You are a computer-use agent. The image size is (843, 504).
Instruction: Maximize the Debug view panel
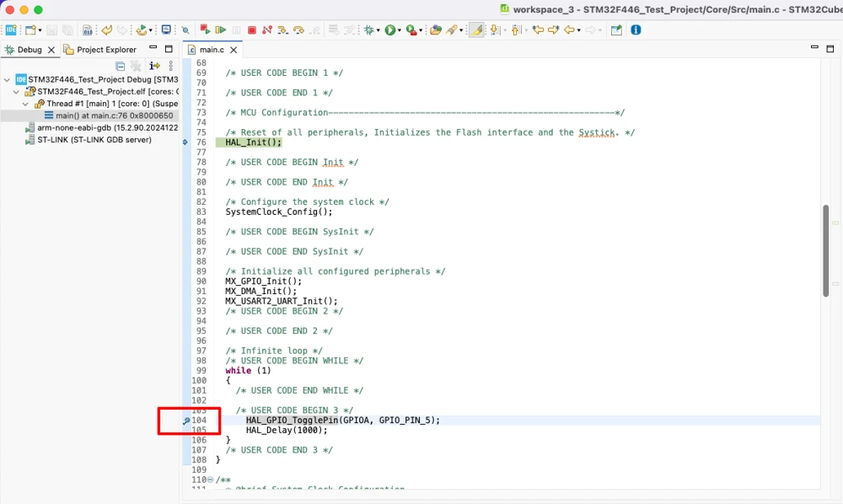pos(169,49)
